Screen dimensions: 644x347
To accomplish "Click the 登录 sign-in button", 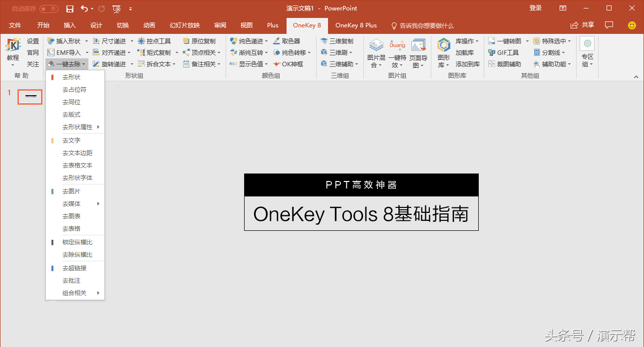I will point(536,8).
